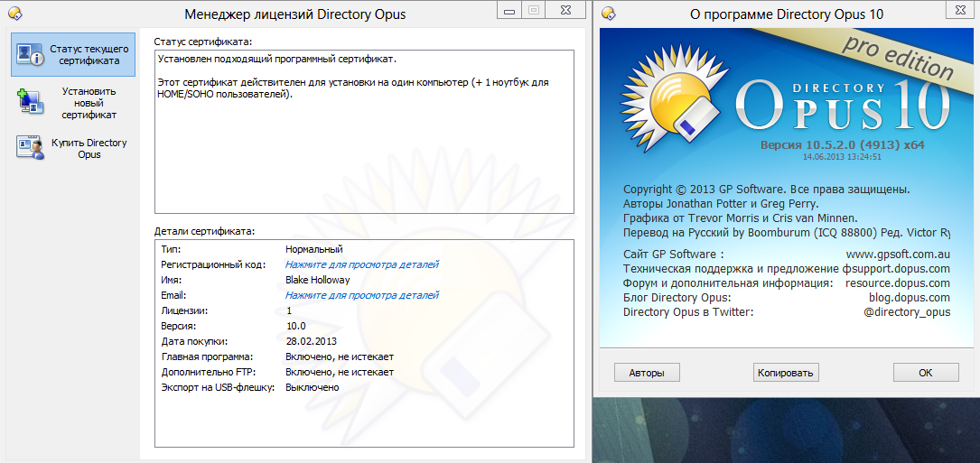Click 'Лицензии:' row label
This screenshot has height=463, width=980.
(184, 310)
